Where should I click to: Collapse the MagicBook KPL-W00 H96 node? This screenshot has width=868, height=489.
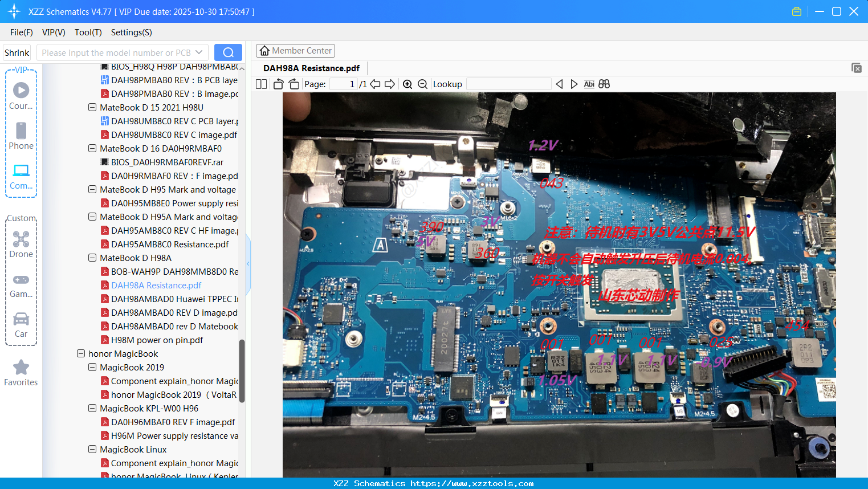(x=92, y=408)
